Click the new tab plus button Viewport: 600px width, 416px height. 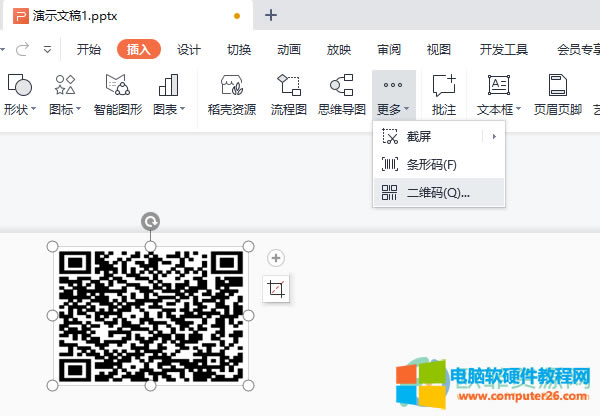tap(271, 15)
